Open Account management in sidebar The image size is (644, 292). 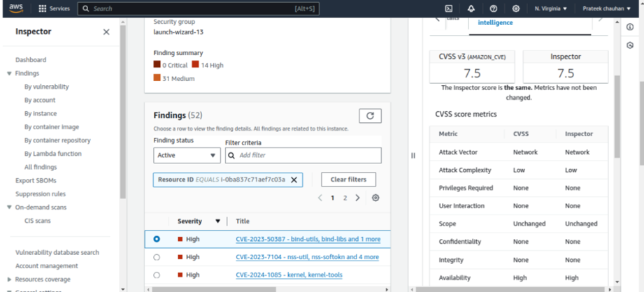pyautogui.click(x=46, y=266)
